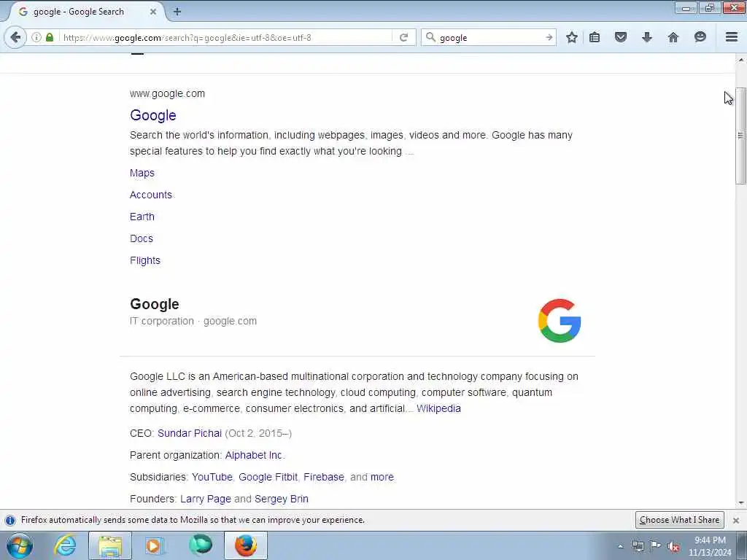Open Google Fitbit link
Screen dimensions: 747x560
(268, 477)
